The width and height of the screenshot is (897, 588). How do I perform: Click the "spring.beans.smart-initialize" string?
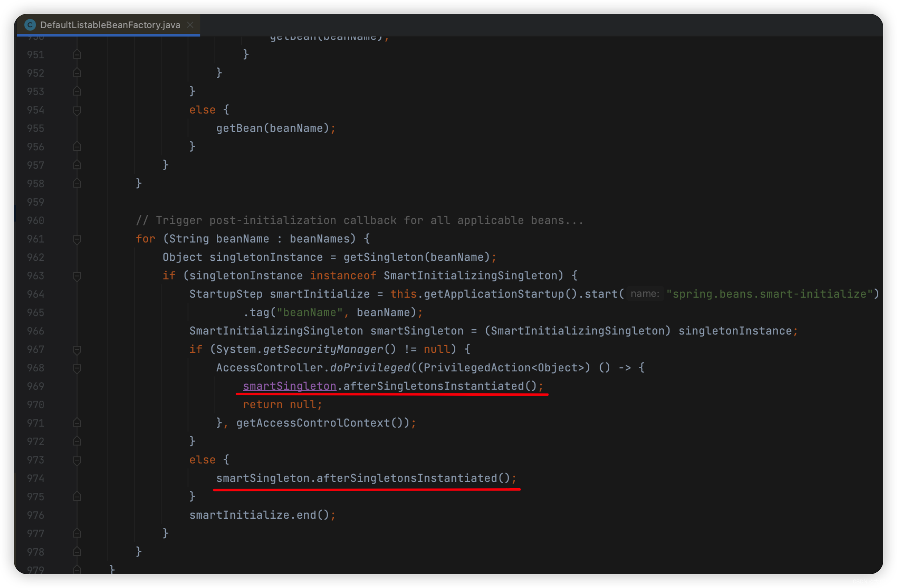pos(770,294)
